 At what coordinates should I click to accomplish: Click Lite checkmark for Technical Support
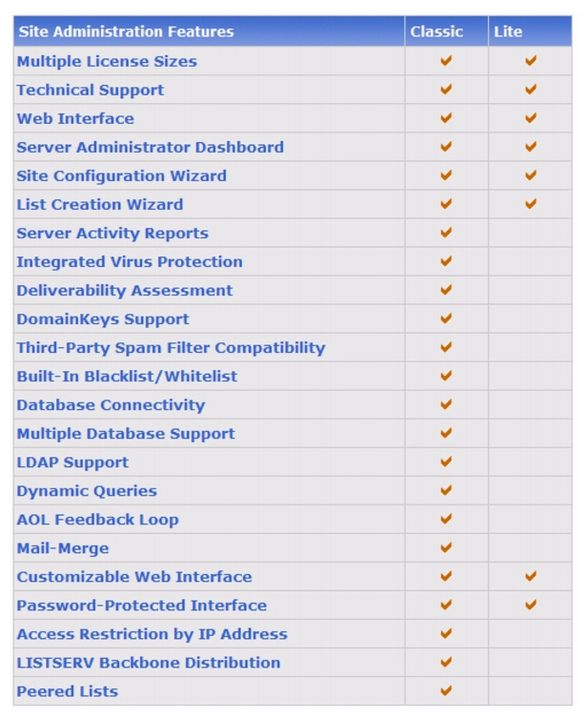point(531,89)
